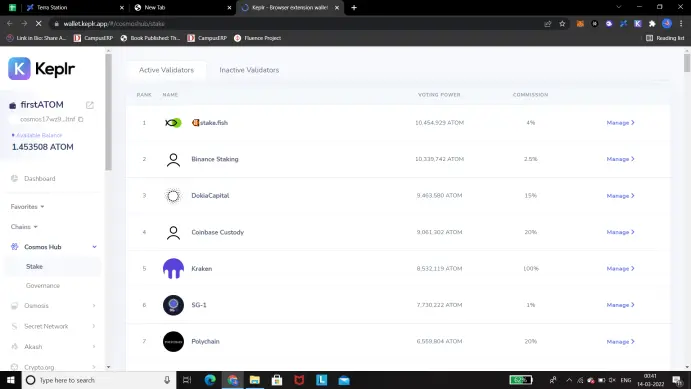Click Binance Staking avatar icon
This screenshot has width=691, height=389.
(173, 159)
